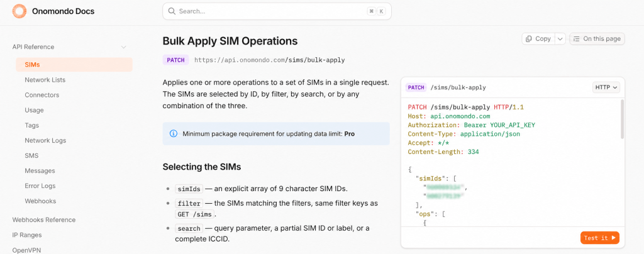The height and width of the screenshot is (254, 644).
Task: Open Error Logs sidebar item
Action: tap(40, 186)
